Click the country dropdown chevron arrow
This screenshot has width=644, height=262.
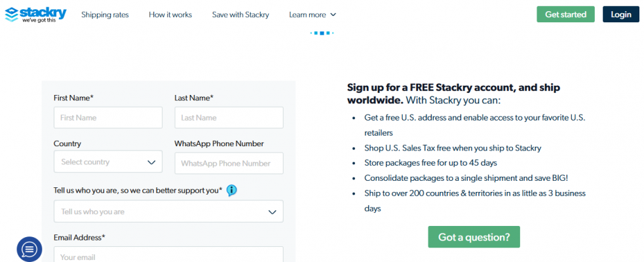click(151, 162)
